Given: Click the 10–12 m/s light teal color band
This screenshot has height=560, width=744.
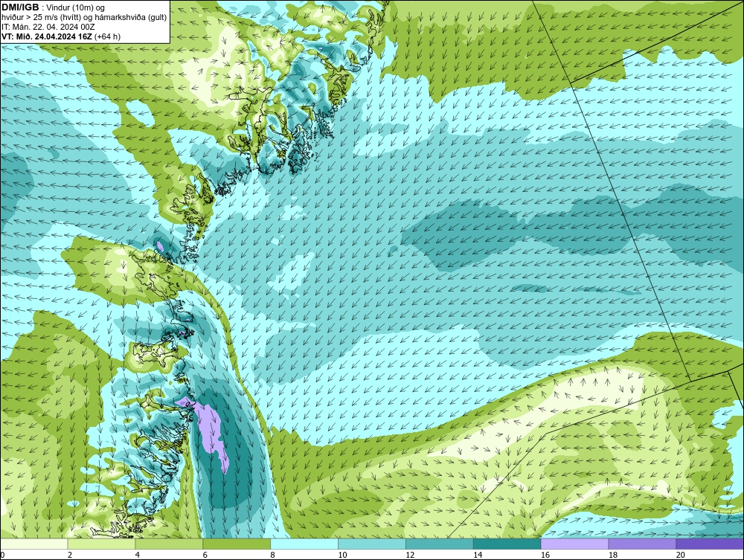Looking at the screenshot, I should tap(371, 544).
